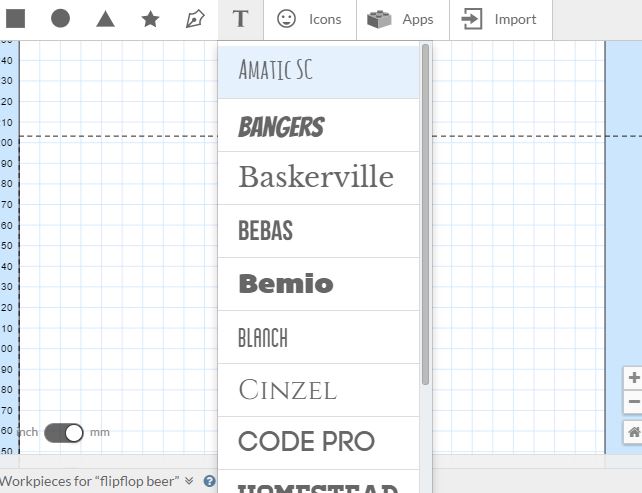The image size is (642, 493).
Task: Select the pen drawing tool
Action: [x=195, y=19]
